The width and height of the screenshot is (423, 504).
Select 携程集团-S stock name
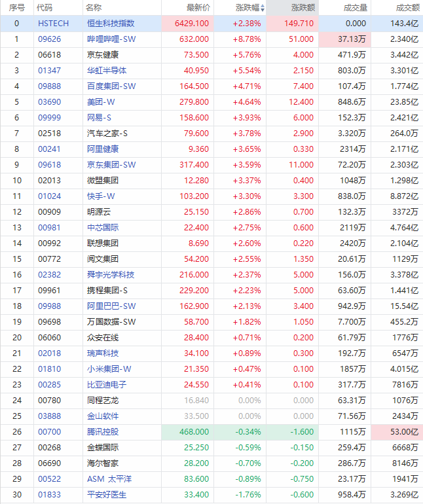[107, 291]
